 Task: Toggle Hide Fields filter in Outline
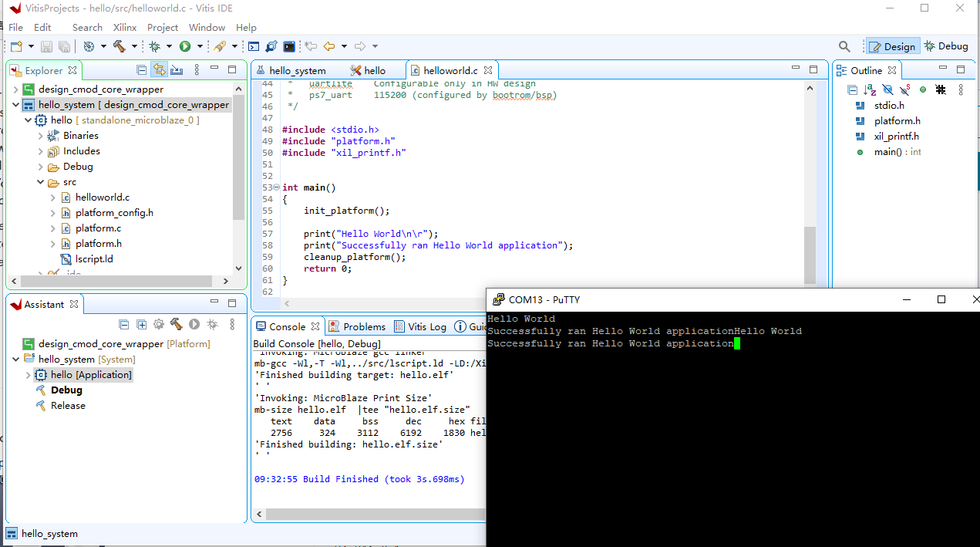[887, 89]
